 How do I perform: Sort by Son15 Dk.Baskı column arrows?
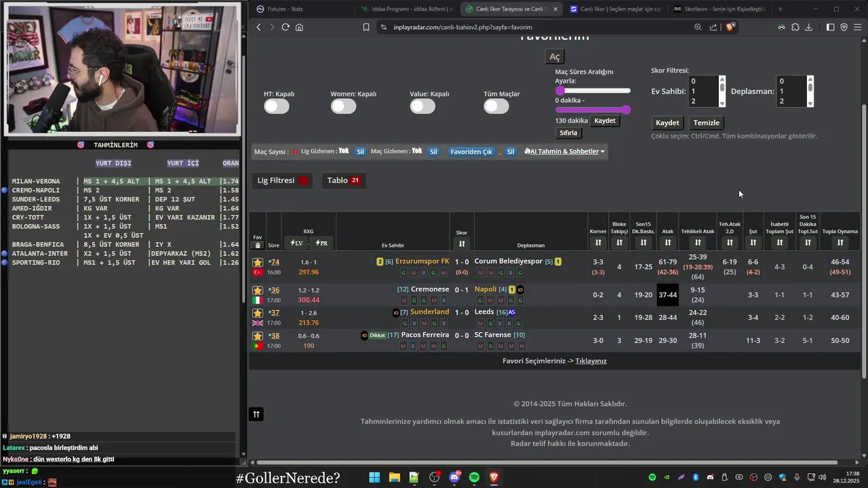coord(643,243)
